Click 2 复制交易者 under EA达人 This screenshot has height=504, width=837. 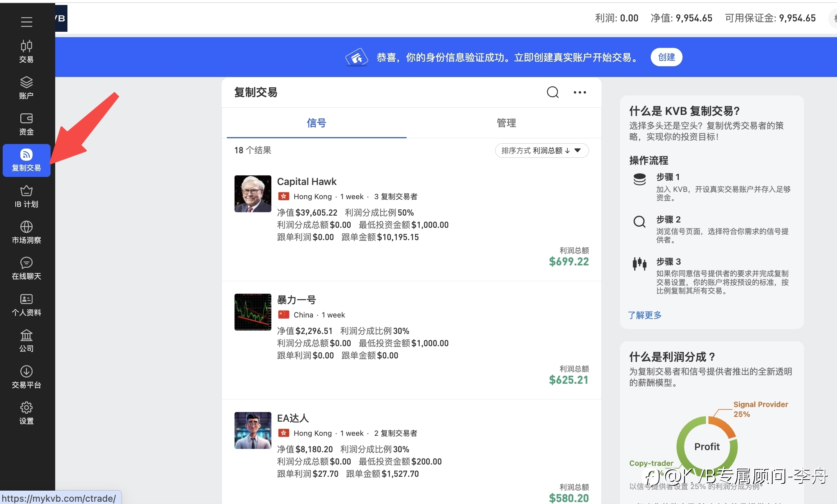click(396, 433)
